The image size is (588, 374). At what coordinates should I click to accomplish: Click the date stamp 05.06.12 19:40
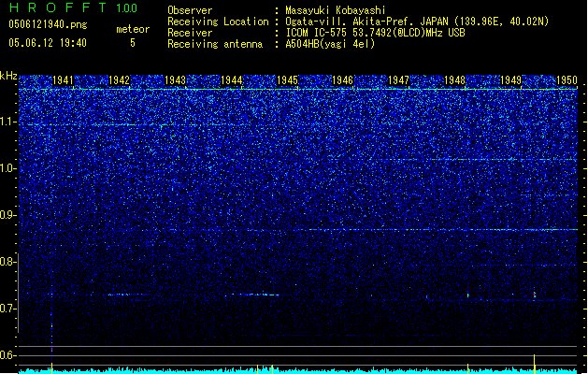point(48,43)
